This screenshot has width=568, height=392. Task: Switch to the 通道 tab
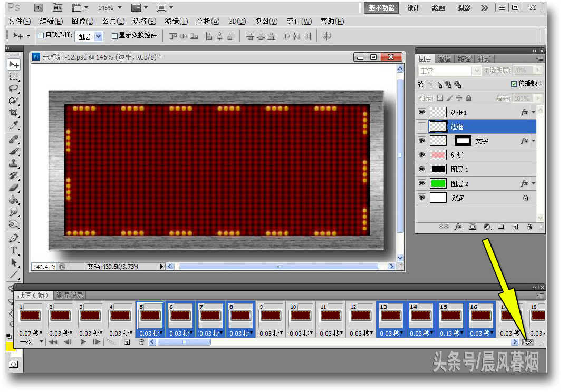[444, 58]
